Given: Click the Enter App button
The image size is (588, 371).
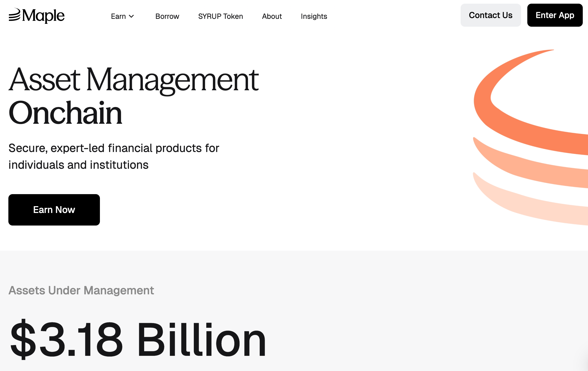Looking at the screenshot, I should [x=555, y=15].
